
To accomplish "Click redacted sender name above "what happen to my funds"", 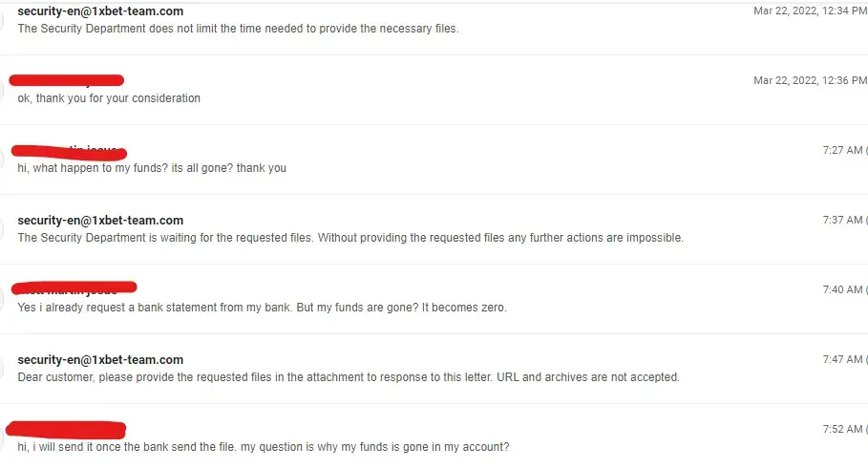I will tap(70, 151).
